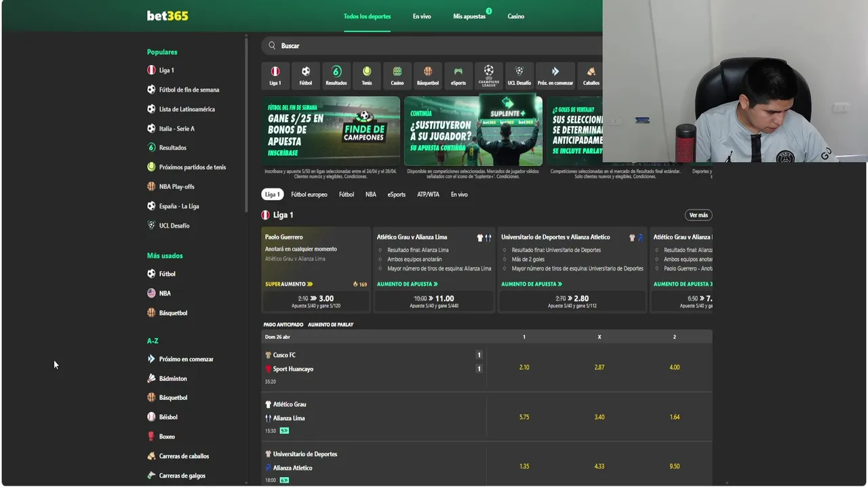Bet on Cusco draw at 2.87
The image size is (868, 488).
point(599,367)
